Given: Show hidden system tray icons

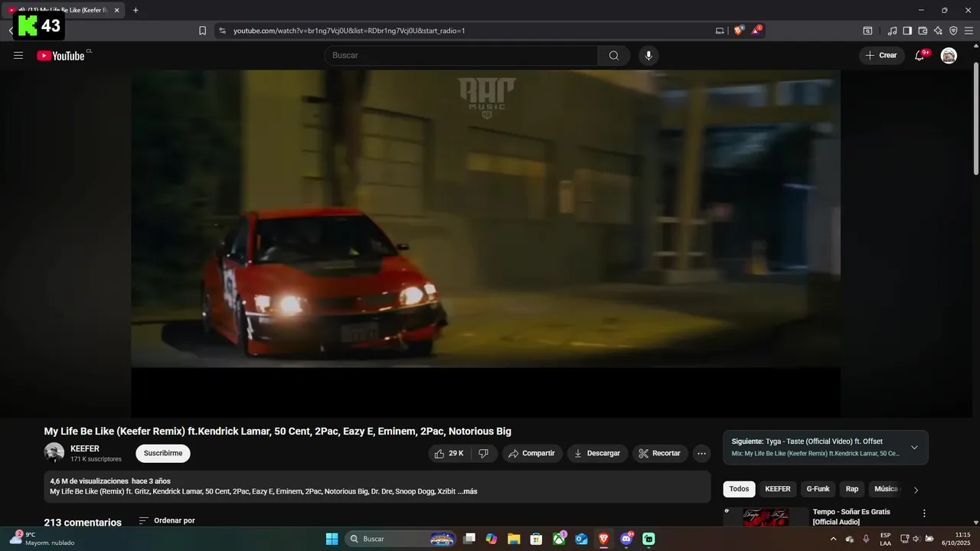Looking at the screenshot, I should click(834, 539).
